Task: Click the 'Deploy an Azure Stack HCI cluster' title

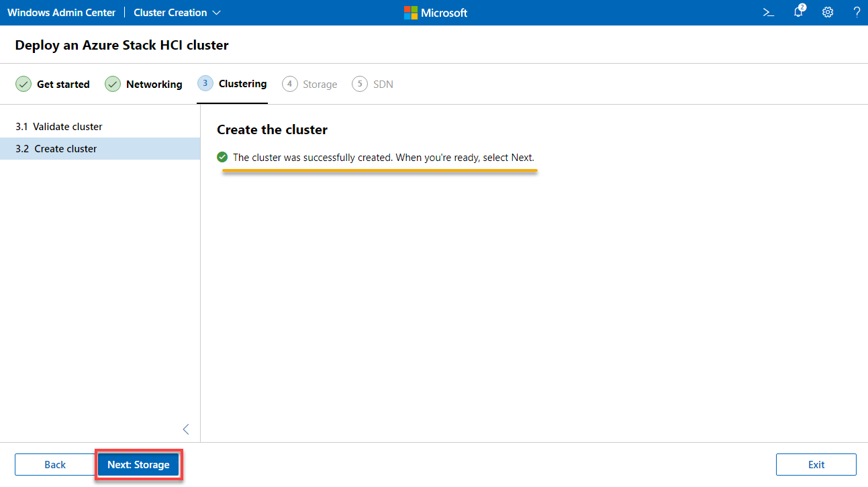Action: click(122, 46)
